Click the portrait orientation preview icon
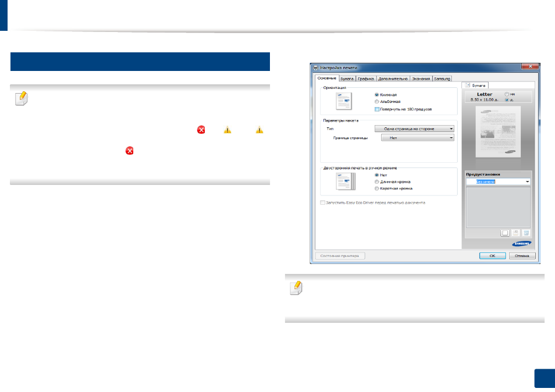 pyautogui.click(x=344, y=101)
